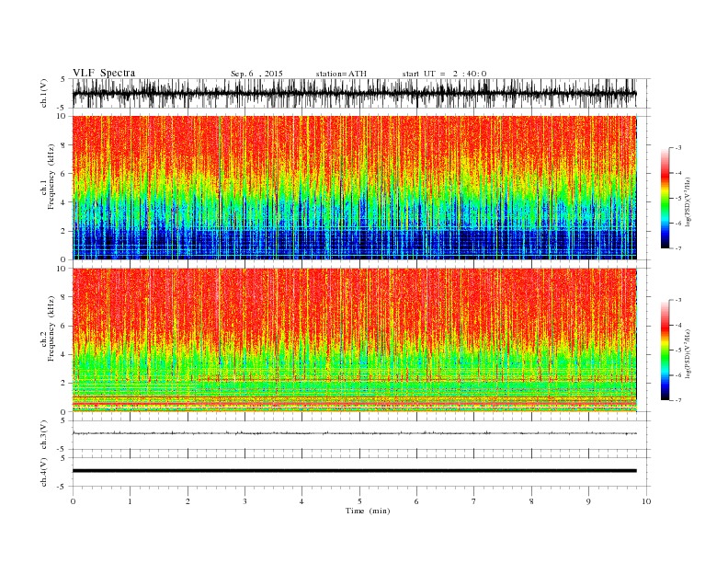Click the "6" tick on ch.2 frequency axis

64,326
